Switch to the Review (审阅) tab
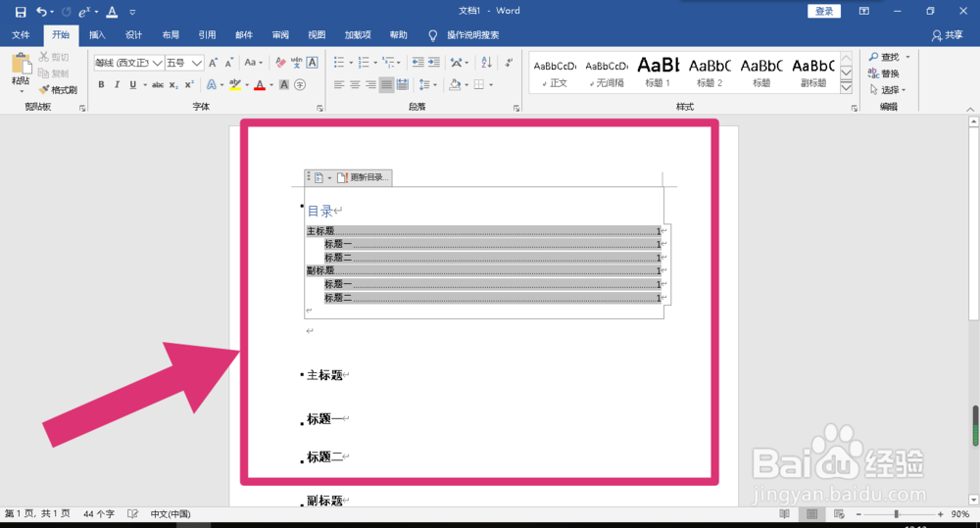Viewport: 980px width, 528px height. coord(280,35)
